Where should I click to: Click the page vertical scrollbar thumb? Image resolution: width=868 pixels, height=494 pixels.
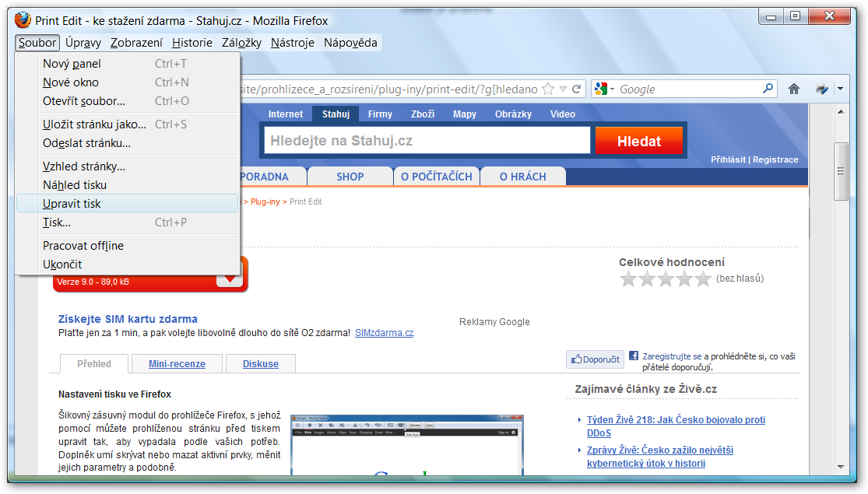pos(841,171)
